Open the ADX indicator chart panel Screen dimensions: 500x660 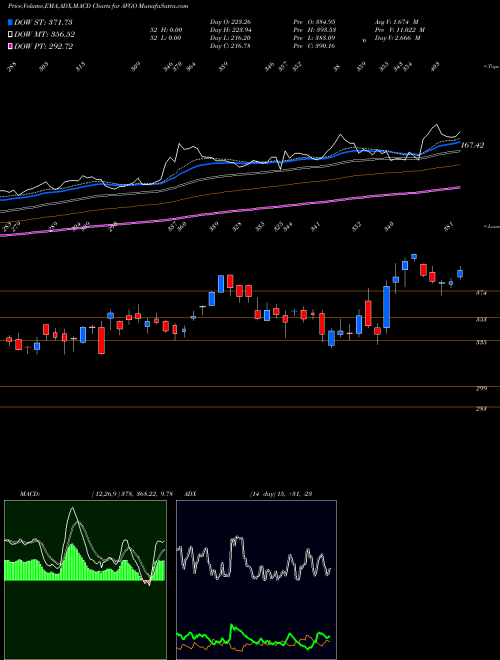click(x=256, y=580)
